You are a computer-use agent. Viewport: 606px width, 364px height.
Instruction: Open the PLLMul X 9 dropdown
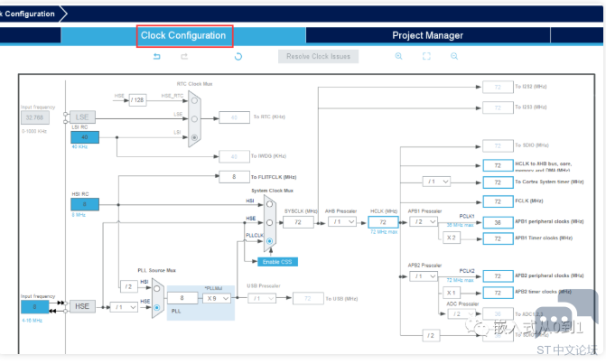click(x=217, y=298)
